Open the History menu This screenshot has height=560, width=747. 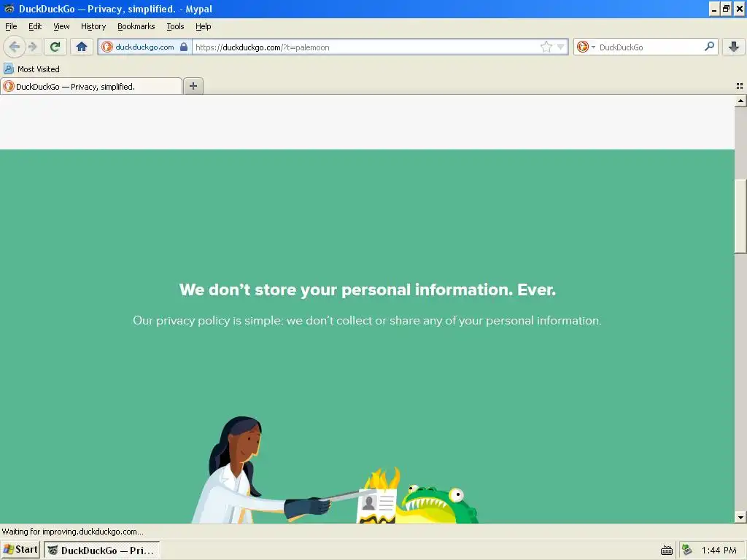coord(93,26)
